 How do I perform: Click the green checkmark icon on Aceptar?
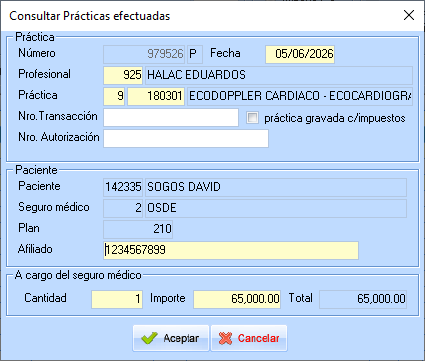point(149,338)
